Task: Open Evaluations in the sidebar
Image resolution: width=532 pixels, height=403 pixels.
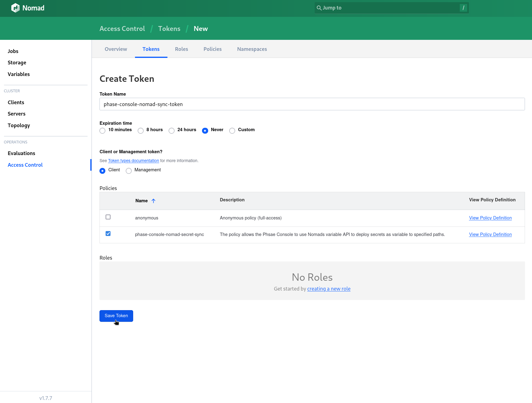Action: tap(21, 153)
